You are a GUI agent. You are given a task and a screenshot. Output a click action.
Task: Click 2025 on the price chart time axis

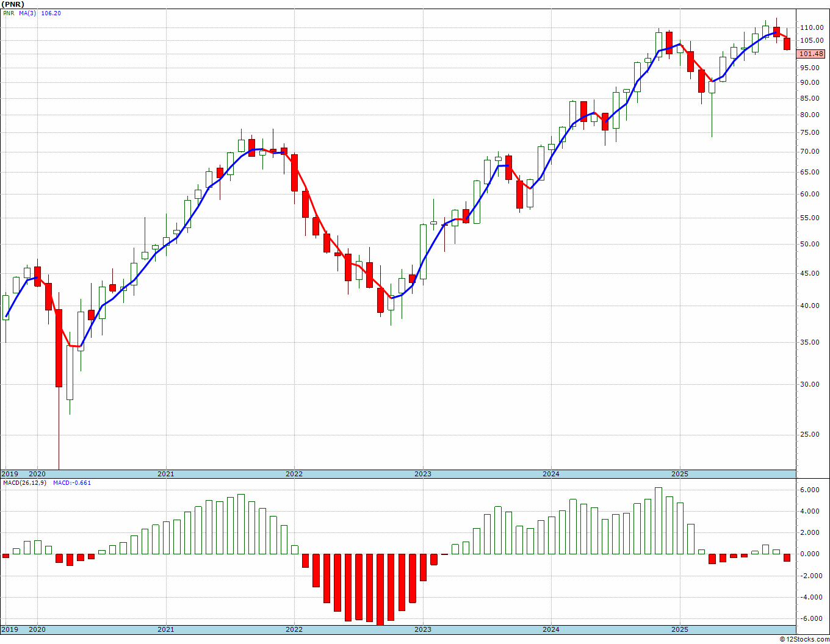(x=680, y=474)
